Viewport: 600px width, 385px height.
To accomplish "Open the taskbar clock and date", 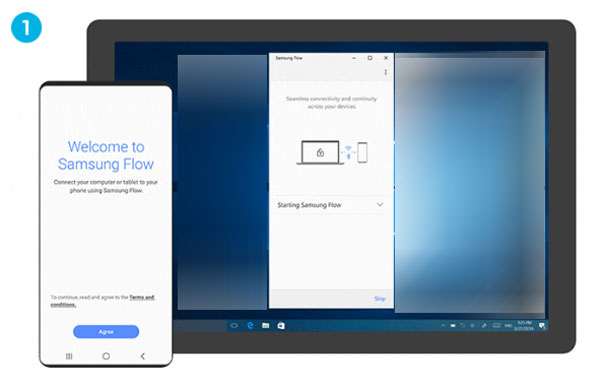I will coord(523,326).
